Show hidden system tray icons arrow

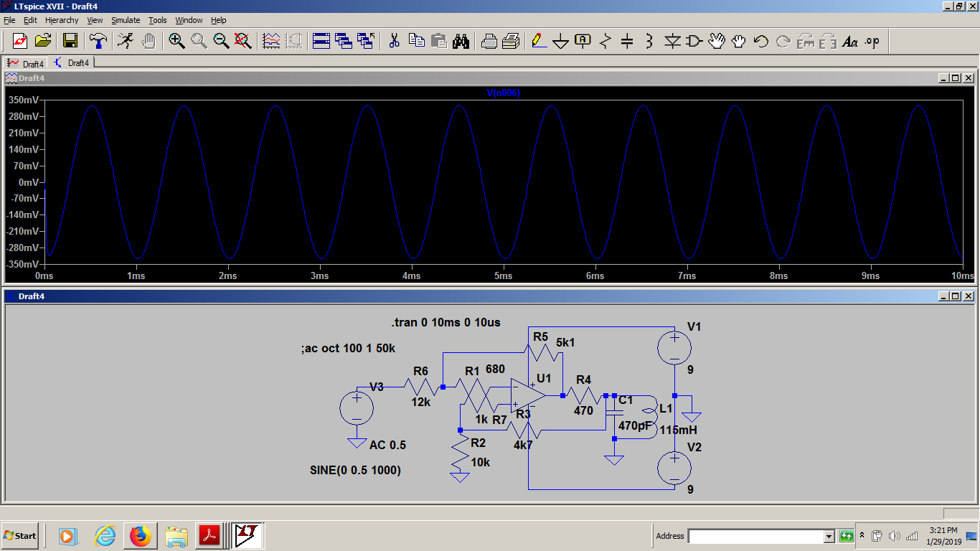862,535
